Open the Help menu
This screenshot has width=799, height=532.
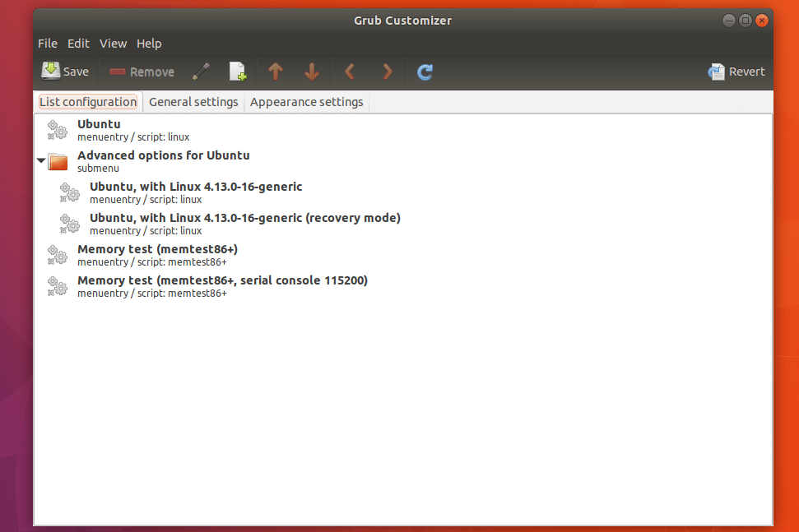click(x=149, y=44)
